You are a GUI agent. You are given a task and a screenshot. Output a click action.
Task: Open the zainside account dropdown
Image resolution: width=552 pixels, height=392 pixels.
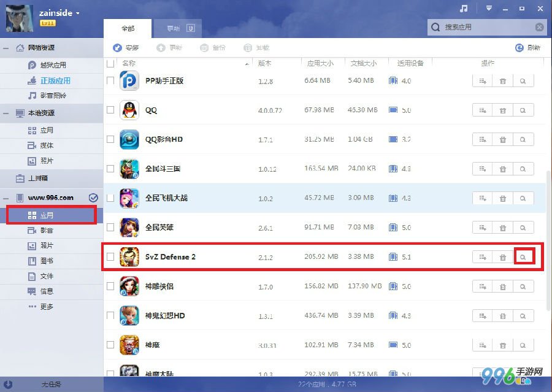tap(77, 13)
